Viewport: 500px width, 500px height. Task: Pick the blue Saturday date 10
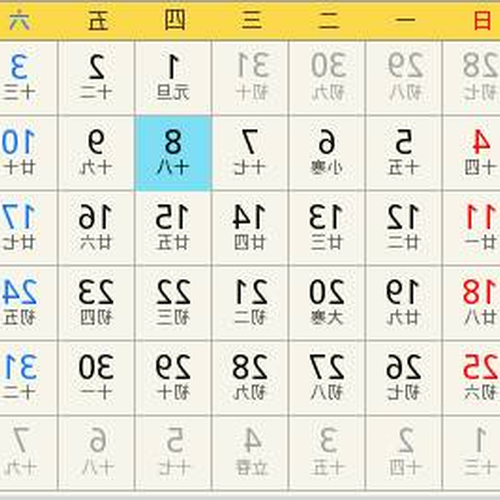pyautogui.click(x=28, y=153)
